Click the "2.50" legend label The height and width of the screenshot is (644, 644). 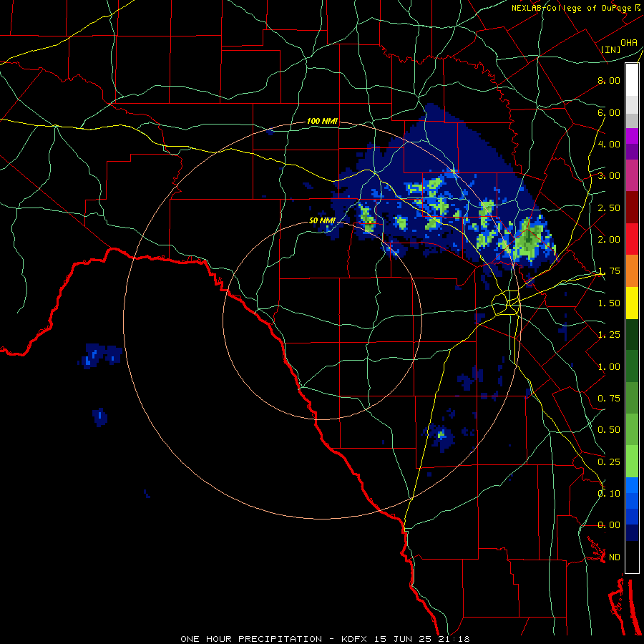point(609,208)
